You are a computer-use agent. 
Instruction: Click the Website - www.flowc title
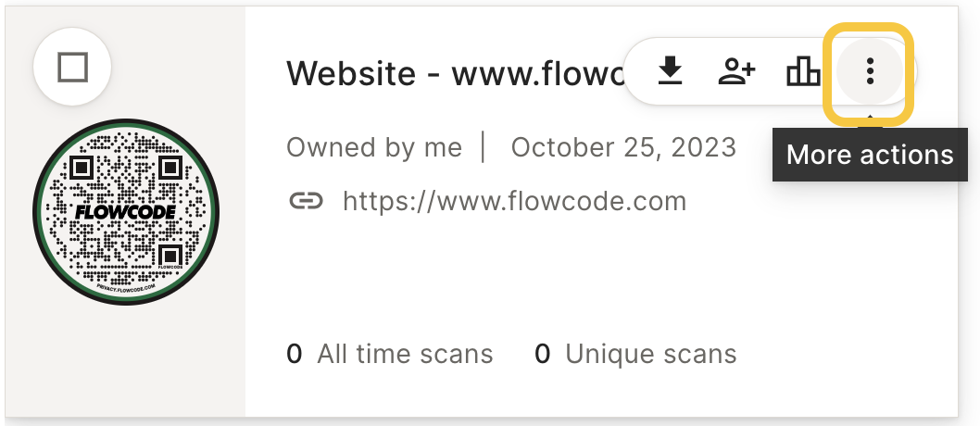[x=455, y=73]
